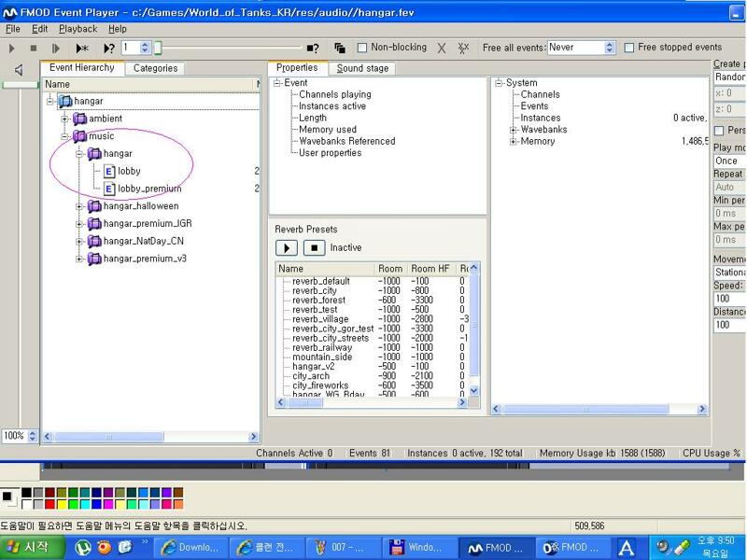Viewport: 747px width, 560px height.
Task: Pick red swatch in Paint palette
Action: [49, 504]
